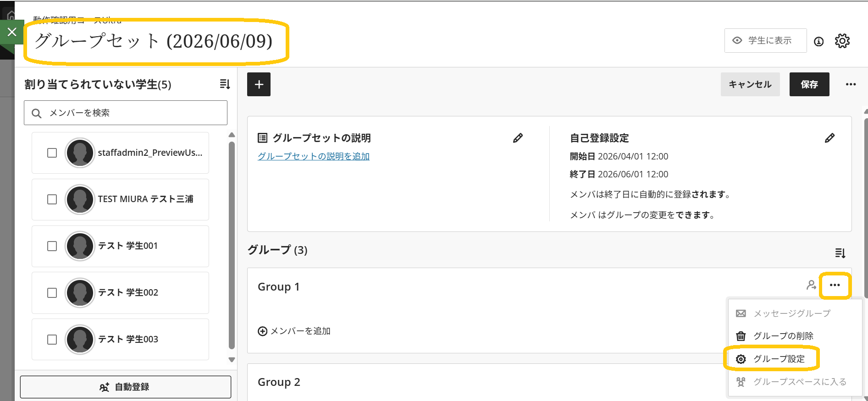Sort unassigned students list icon
Viewport: 868px width, 401px height.
tap(225, 84)
